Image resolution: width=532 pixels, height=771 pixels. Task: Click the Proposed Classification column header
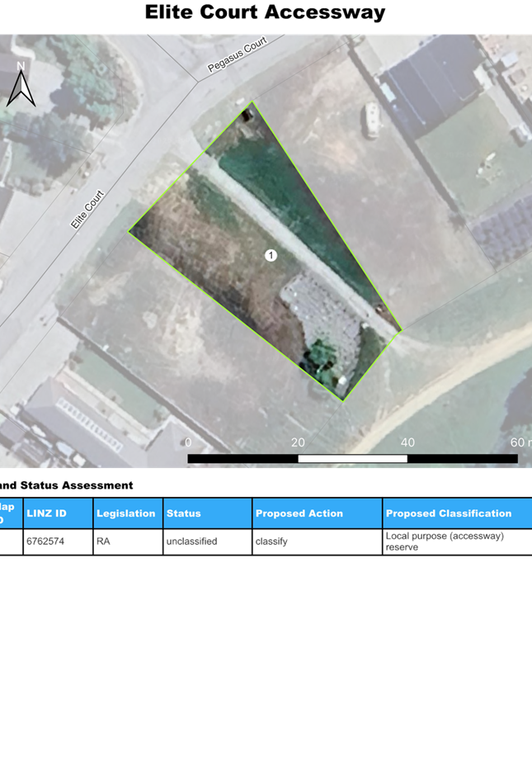tap(456, 513)
